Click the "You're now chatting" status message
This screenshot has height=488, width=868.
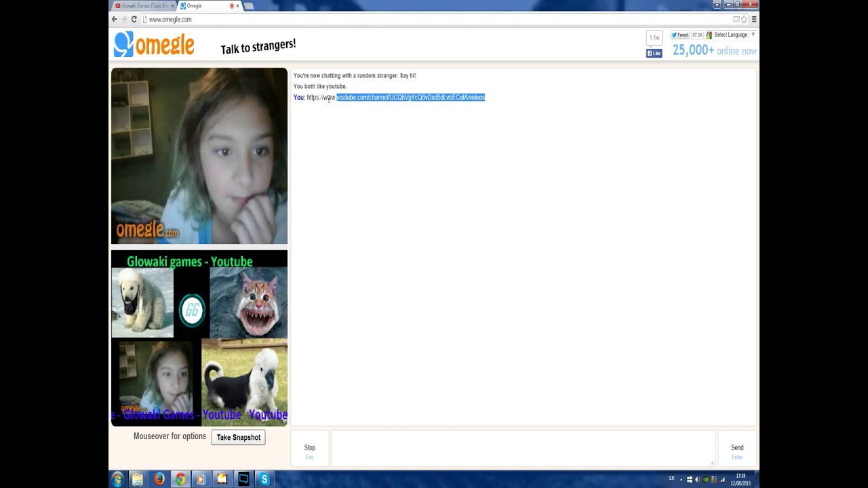(x=355, y=76)
